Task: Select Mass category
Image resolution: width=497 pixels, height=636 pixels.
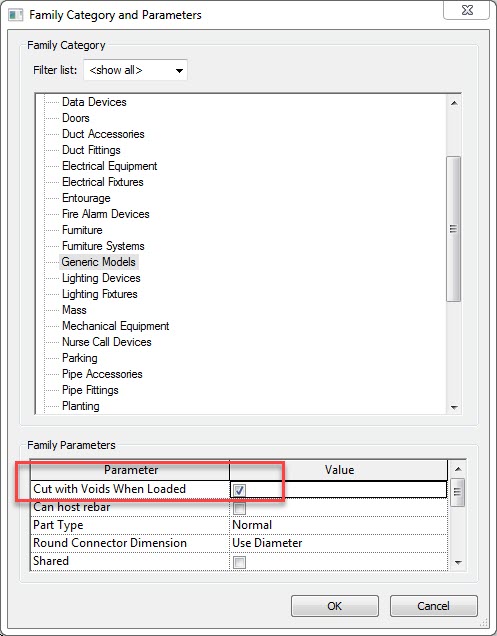Action: click(x=74, y=310)
